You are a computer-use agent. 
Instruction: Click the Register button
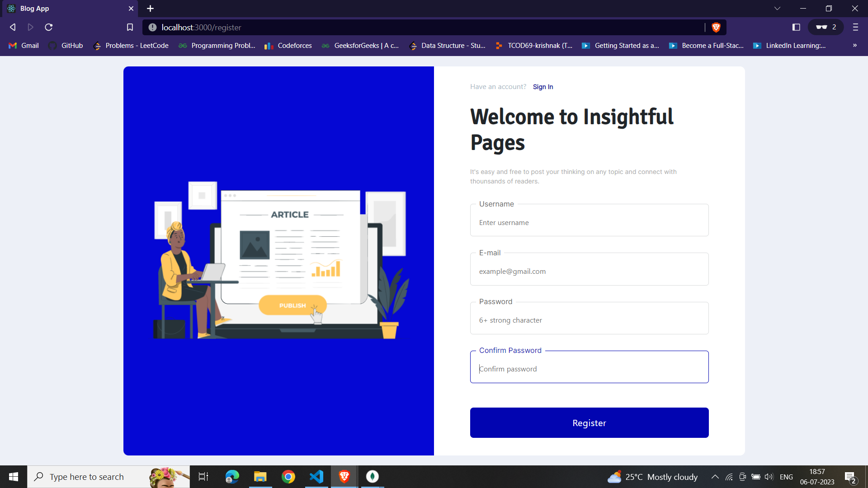point(589,422)
